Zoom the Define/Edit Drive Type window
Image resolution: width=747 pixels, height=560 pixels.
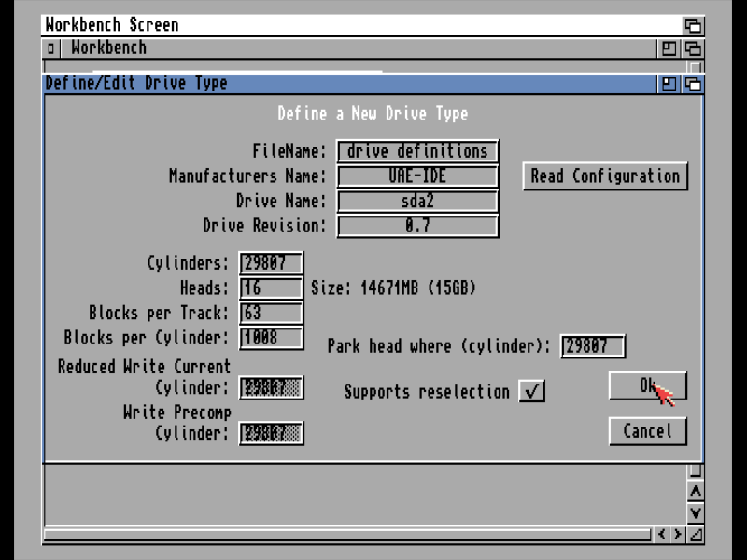coord(669,84)
